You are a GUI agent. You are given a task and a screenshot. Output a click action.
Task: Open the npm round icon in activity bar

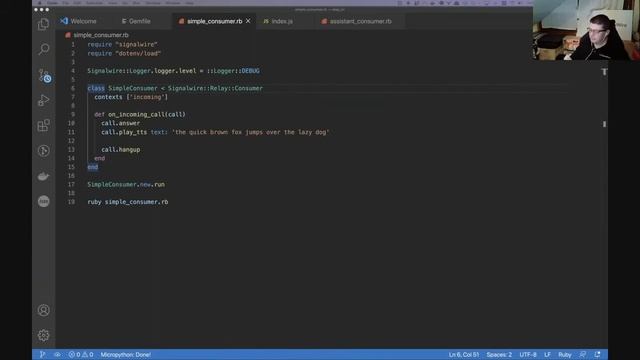coord(44,201)
